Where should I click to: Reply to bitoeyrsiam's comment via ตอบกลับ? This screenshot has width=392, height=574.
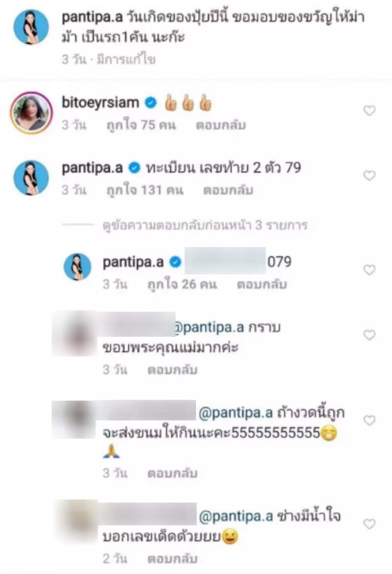coord(220,125)
